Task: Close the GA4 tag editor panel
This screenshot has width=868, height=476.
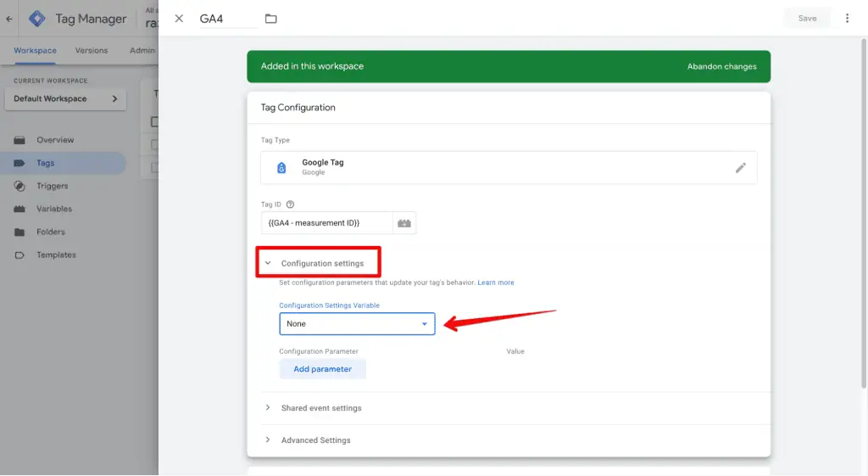Action: point(179,19)
